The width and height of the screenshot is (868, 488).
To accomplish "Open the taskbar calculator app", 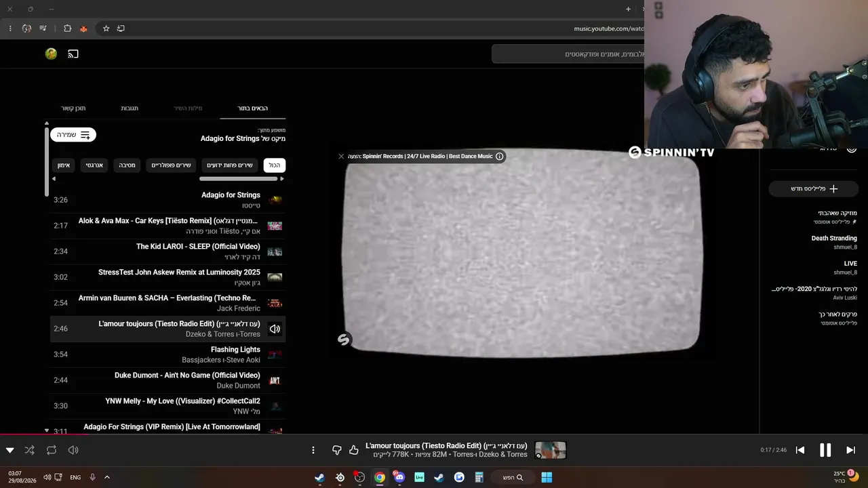I will pos(479,477).
